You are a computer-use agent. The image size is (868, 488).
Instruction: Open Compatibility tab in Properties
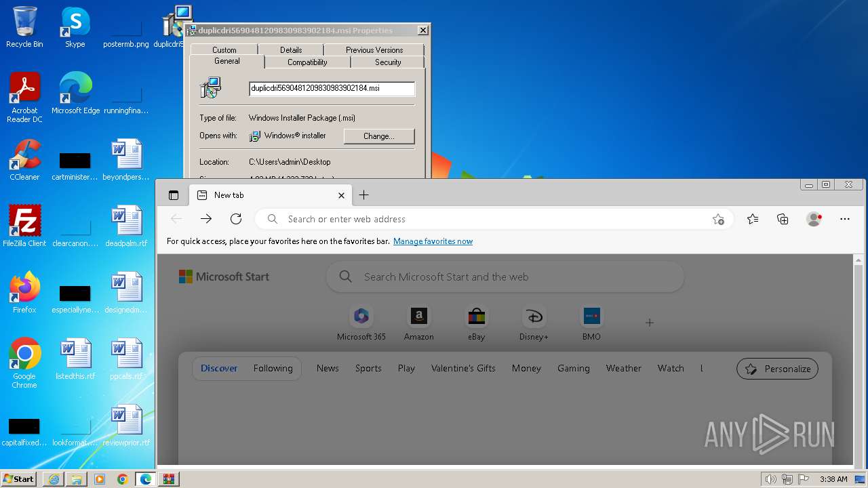tap(307, 62)
